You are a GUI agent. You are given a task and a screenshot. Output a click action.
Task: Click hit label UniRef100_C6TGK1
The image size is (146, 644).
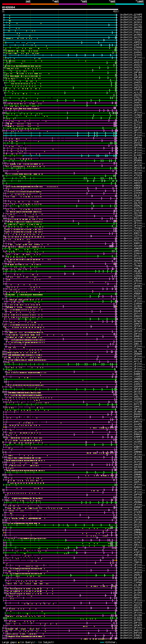tap(131, 40)
